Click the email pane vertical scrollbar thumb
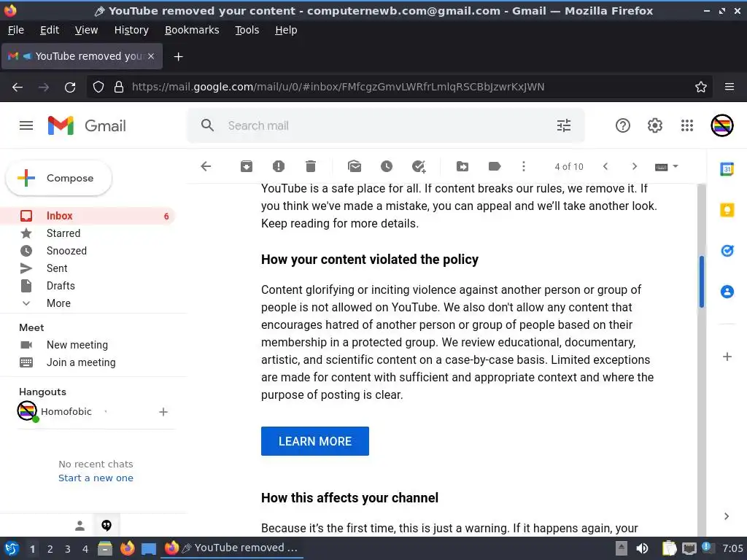Image resolution: width=747 pixels, height=560 pixels. click(x=702, y=281)
